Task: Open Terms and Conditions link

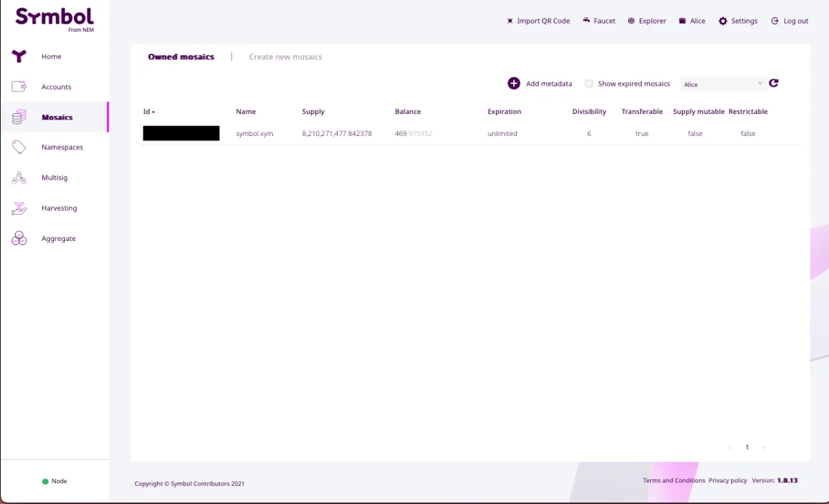Action: coord(674,481)
